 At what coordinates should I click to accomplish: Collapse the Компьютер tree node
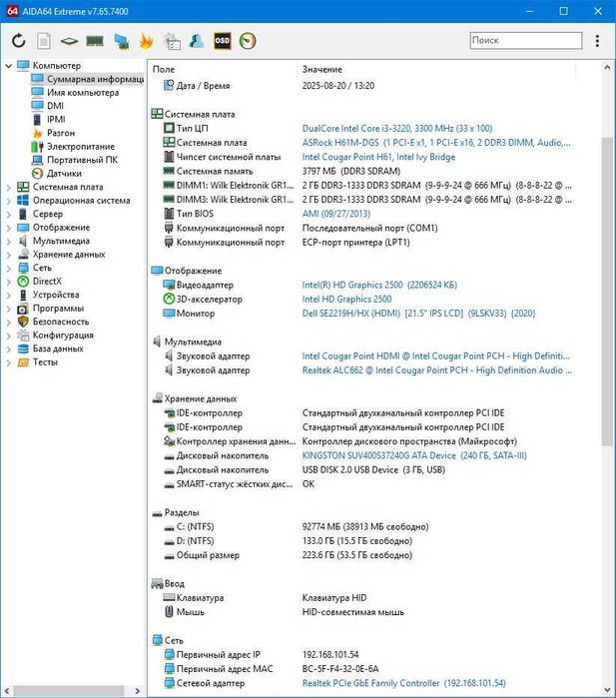pyautogui.click(x=8, y=66)
